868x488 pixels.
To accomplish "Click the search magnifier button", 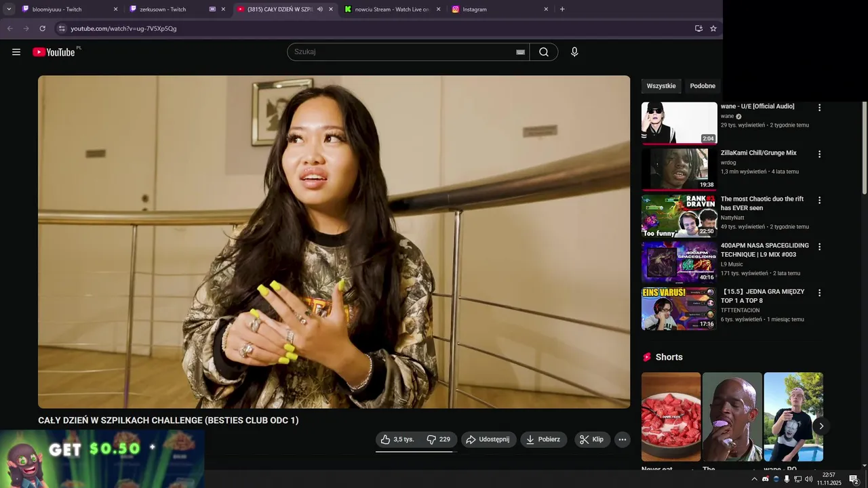I will (544, 52).
